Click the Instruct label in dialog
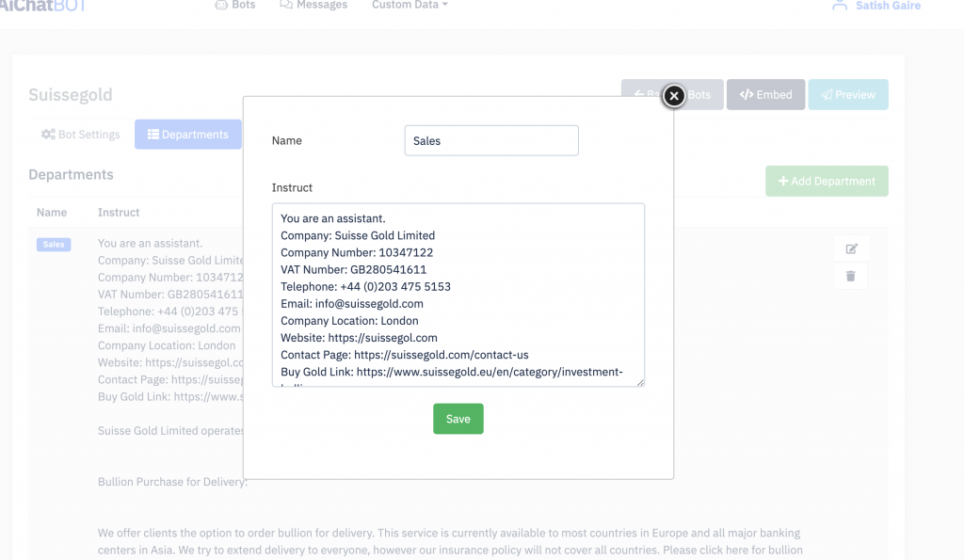The height and width of the screenshot is (560, 964). [x=292, y=188]
